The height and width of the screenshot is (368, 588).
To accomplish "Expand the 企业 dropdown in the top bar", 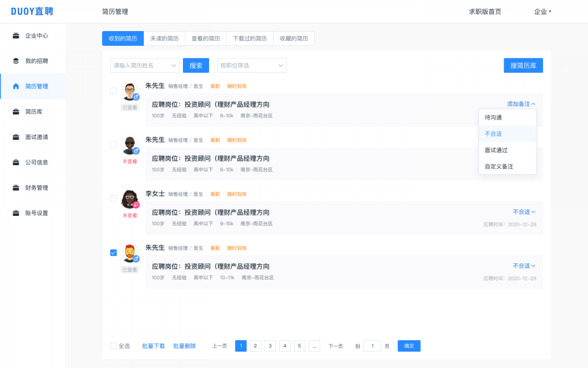I will 543,11.
